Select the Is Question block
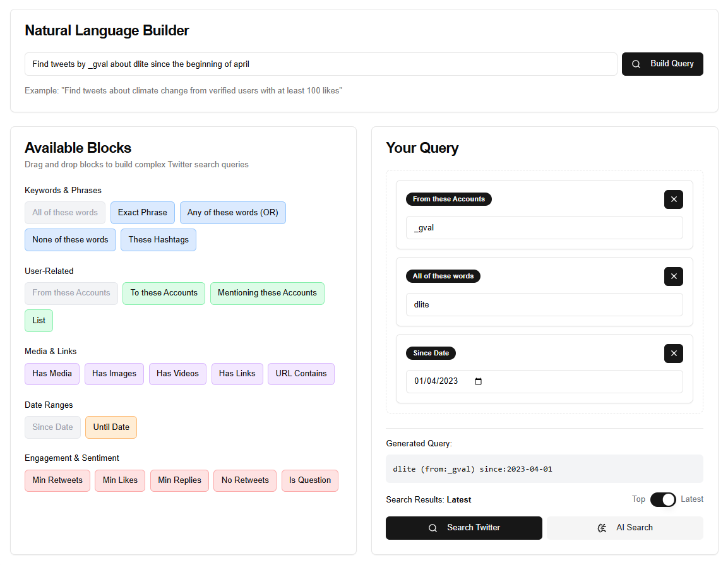This screenshot has width=728, height=565. point(309,480)
